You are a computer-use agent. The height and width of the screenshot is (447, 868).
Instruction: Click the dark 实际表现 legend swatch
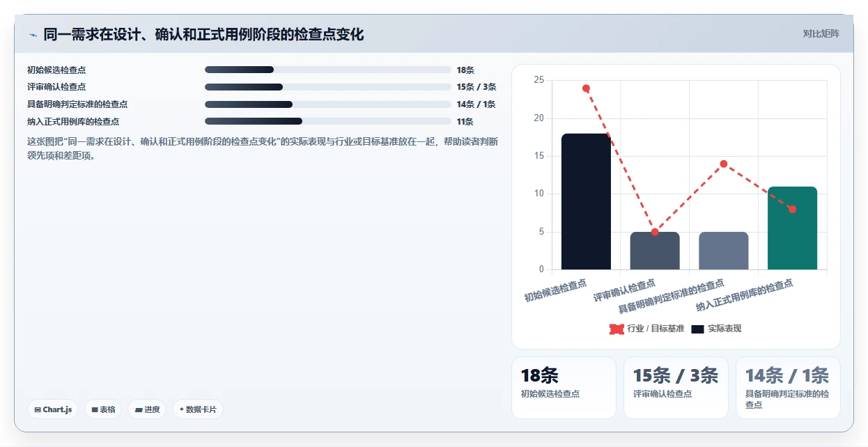698,329
